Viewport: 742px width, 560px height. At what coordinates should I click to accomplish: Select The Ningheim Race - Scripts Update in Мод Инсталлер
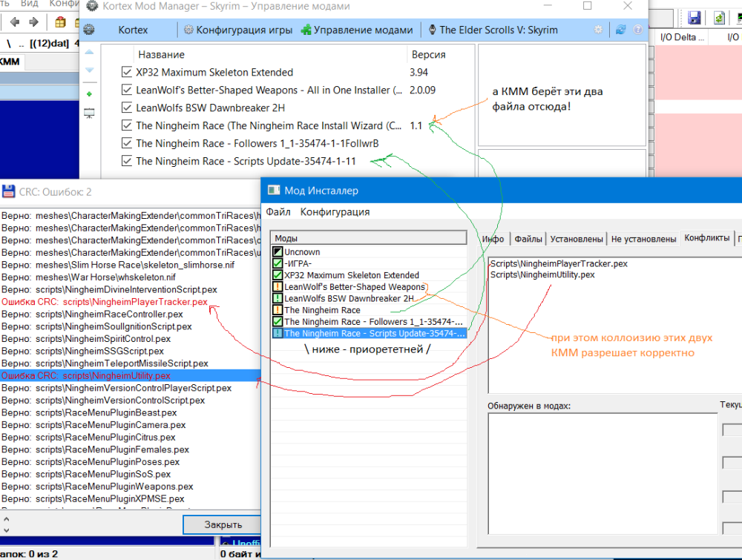tap(369, 334)
